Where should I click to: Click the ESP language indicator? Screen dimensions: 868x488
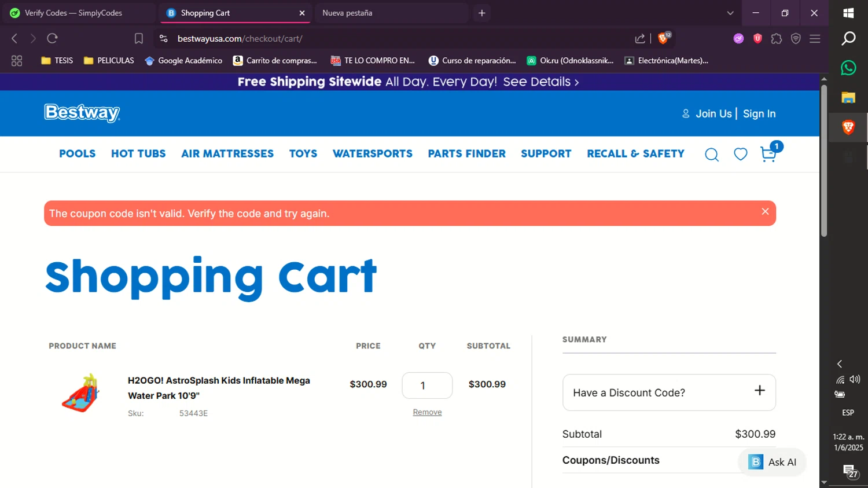coord(848,413)
